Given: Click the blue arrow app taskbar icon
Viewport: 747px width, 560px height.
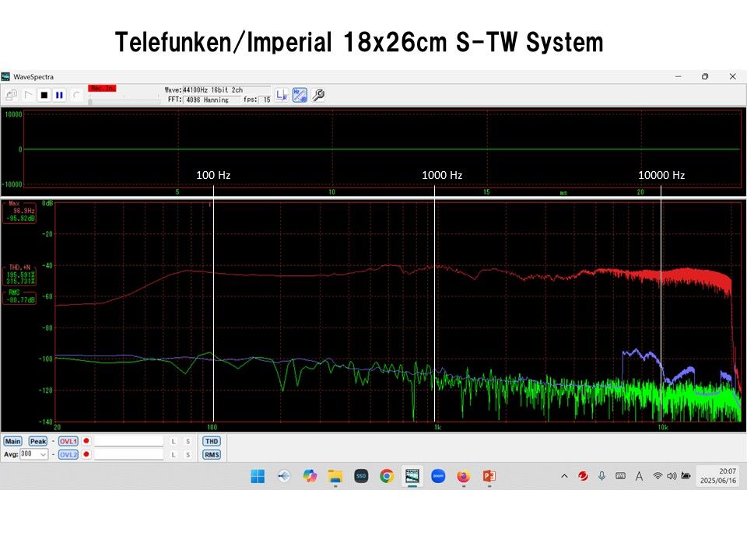Looking at the screenshot, I should [284, 476].
